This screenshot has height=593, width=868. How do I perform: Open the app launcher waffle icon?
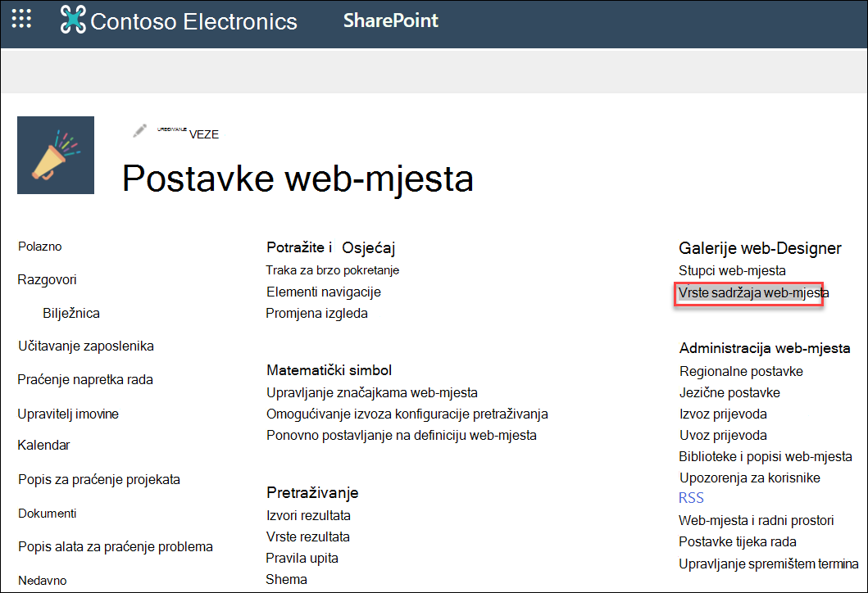21,19
